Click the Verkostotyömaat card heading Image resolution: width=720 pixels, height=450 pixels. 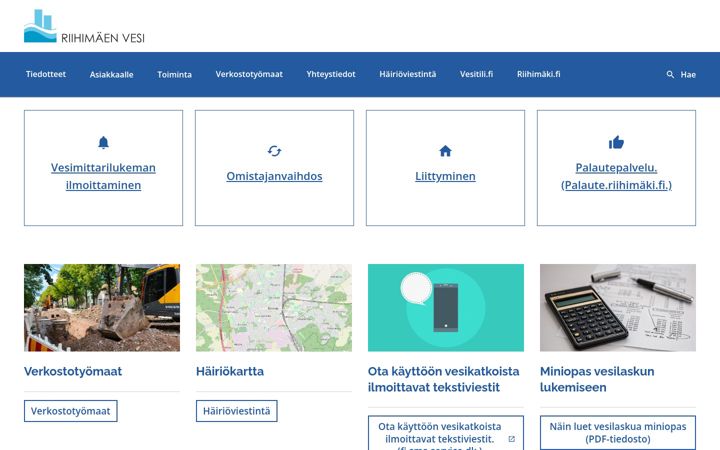(x=73, y=371)
